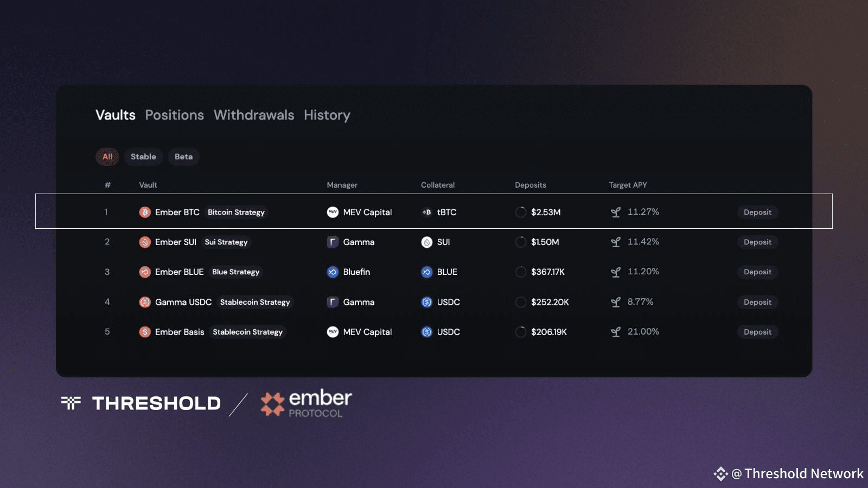The width and height of the screenshot is (868, 488).
Task: Click the Deposits column header
Action: [531, 185]
